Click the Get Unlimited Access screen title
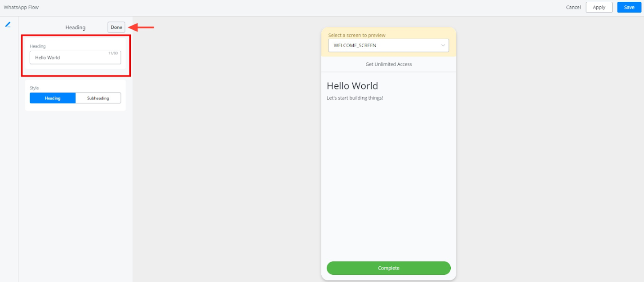Screen dimensions: 644x282 (388, 64)
